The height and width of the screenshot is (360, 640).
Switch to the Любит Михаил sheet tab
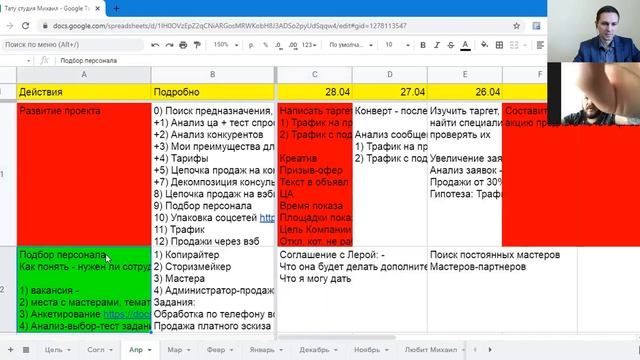click(431, 350)
